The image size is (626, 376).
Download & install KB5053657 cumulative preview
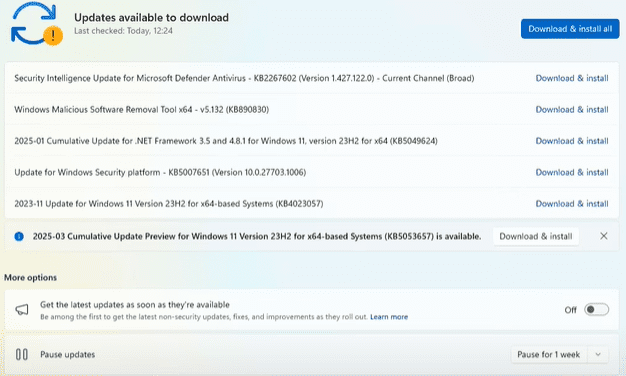click(x=536, y=236)
